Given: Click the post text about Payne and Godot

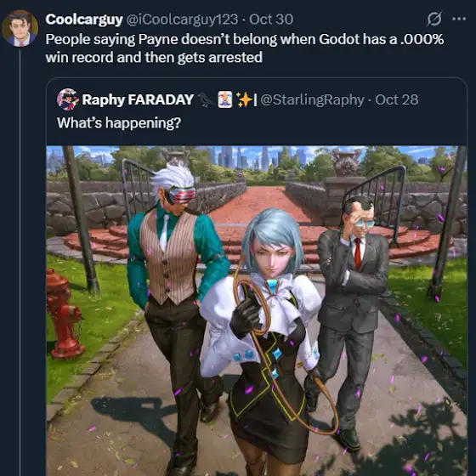Looking at the screenshot, I should tap(245, 48).
